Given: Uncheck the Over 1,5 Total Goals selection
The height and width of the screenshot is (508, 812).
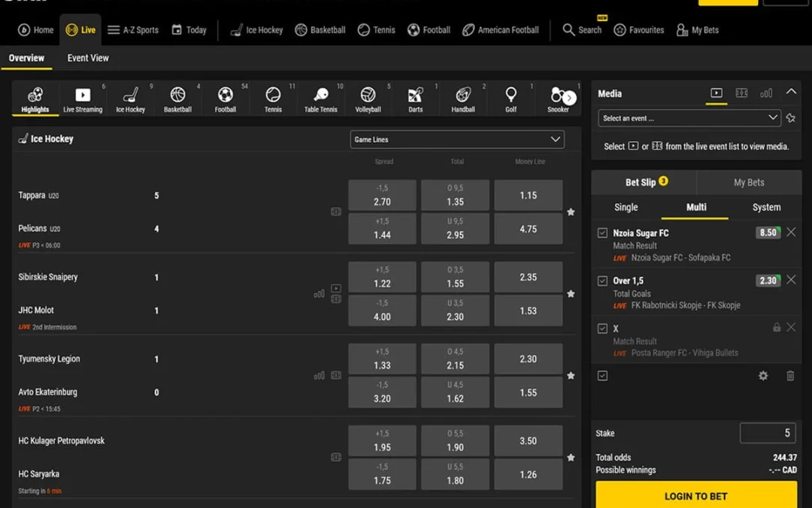Looking at the screenshot, I should pyautogui.click(x=602, y=280).
